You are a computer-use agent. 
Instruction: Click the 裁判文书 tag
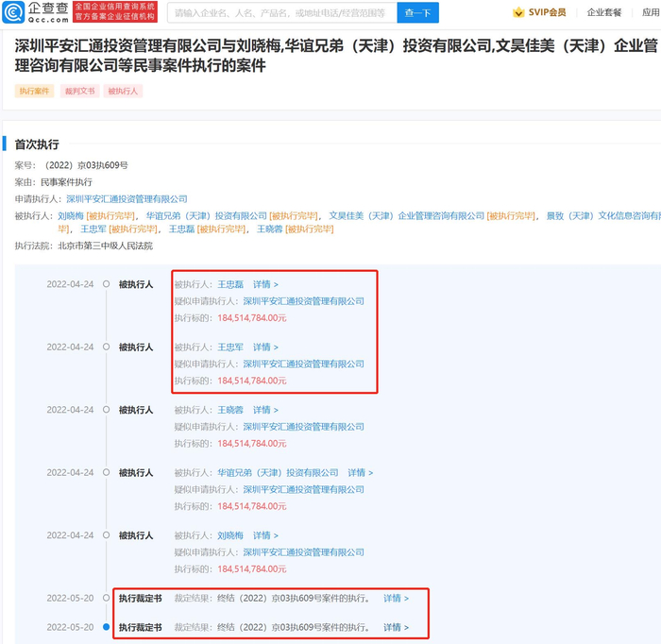pos(79,91)
